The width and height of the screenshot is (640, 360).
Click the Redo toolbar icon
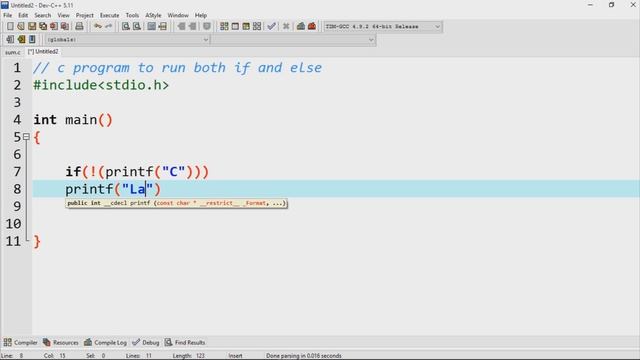(x=109, y=27)
